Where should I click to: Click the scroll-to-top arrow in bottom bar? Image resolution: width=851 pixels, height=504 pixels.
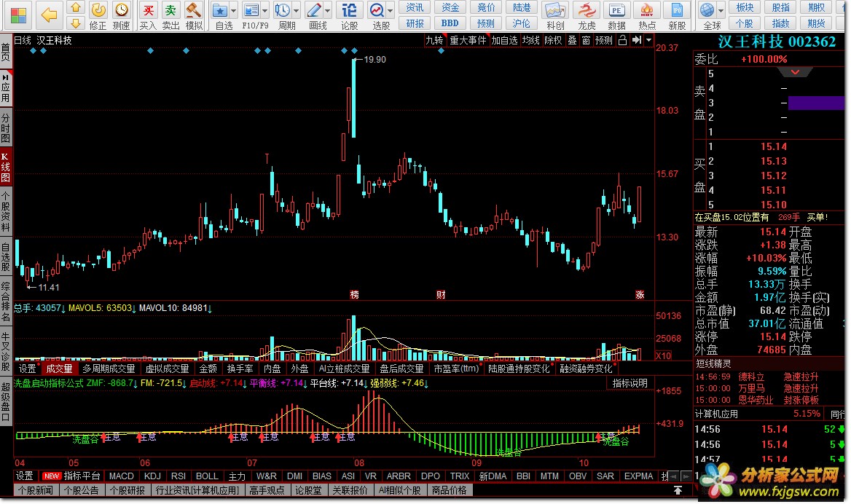click(678, 490)
